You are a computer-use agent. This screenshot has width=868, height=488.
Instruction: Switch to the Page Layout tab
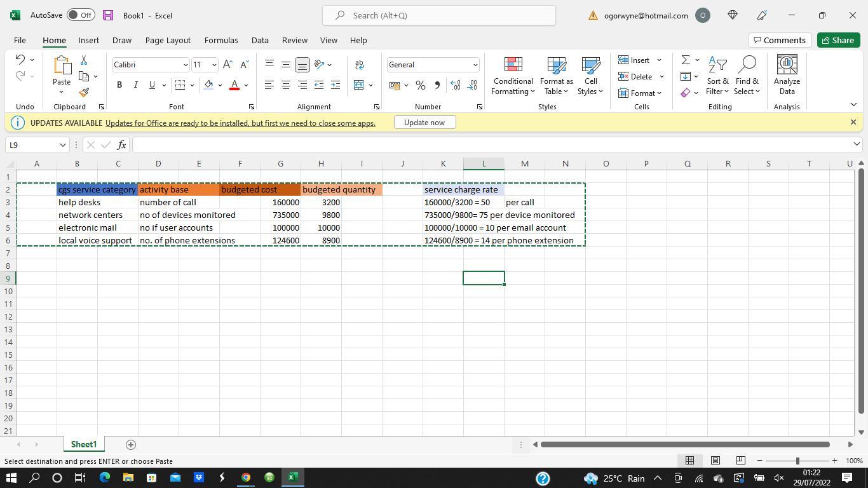[168, 40]
